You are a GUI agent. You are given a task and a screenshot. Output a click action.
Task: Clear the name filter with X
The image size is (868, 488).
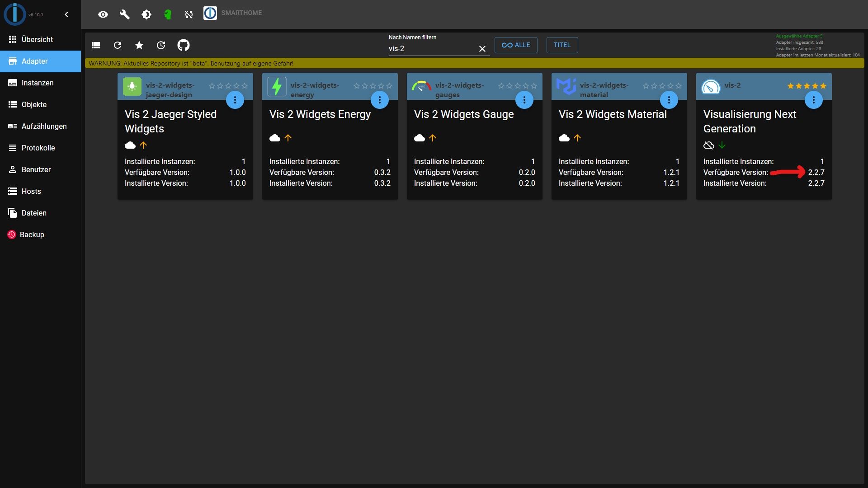482,49
